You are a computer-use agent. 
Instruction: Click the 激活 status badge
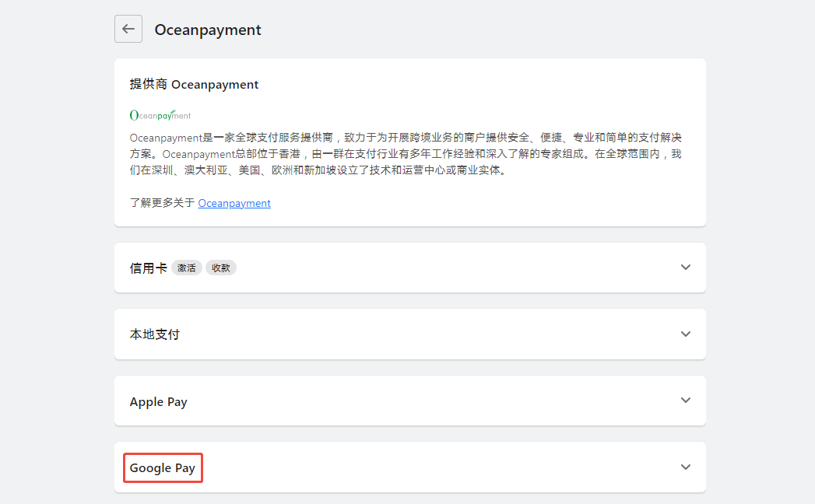187,268
